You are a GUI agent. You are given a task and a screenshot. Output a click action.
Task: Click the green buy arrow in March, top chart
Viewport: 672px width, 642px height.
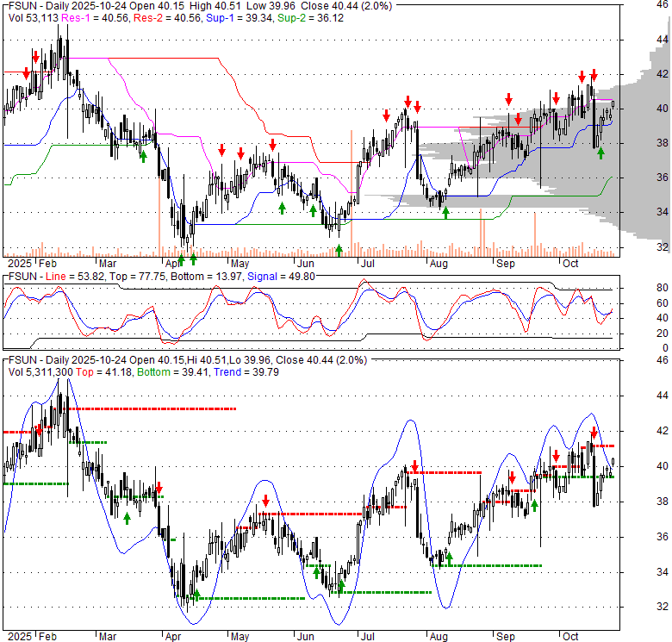tap(143, 157)
